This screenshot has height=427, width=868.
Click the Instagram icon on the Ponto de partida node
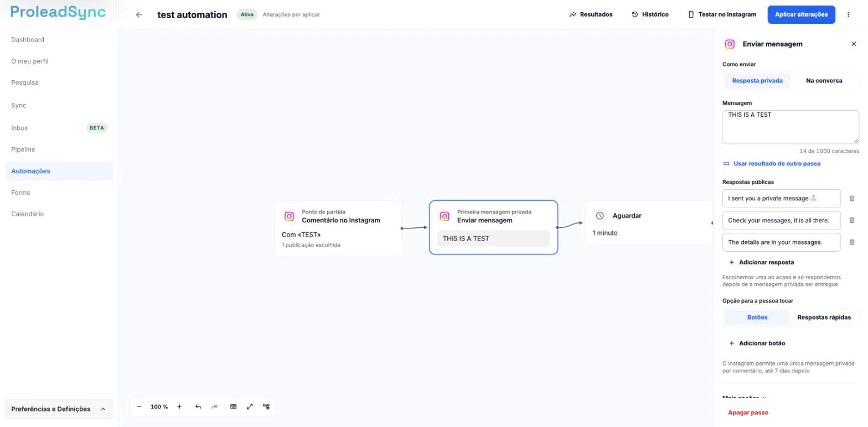pyautogui.click(x=289, y=216)
